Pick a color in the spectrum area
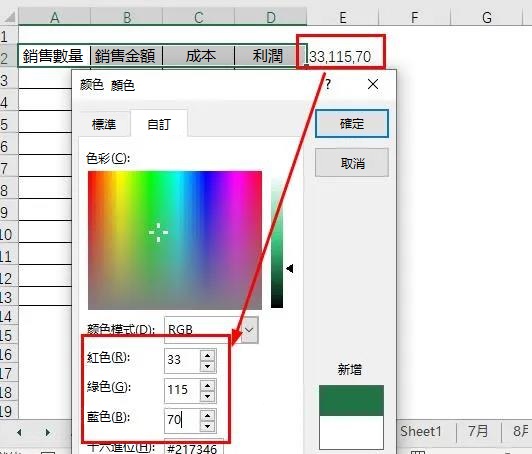The image size is (532, 454). click(175, 240)
